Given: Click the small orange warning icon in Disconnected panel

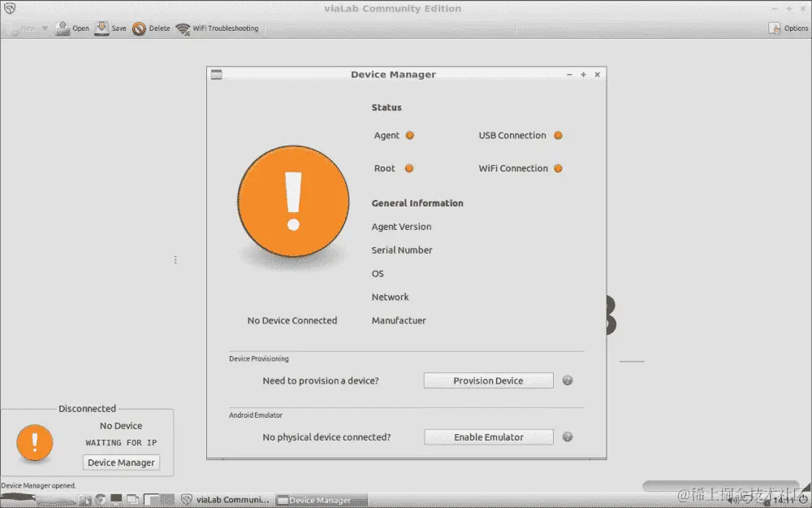Looking at the screenshot, I should (35, 443).
